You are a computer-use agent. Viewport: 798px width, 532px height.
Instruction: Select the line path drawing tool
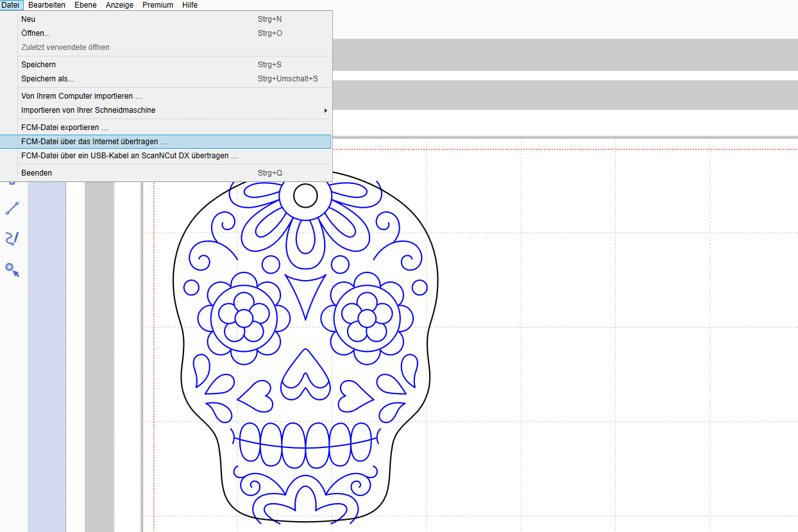click(x=12, y=208)
